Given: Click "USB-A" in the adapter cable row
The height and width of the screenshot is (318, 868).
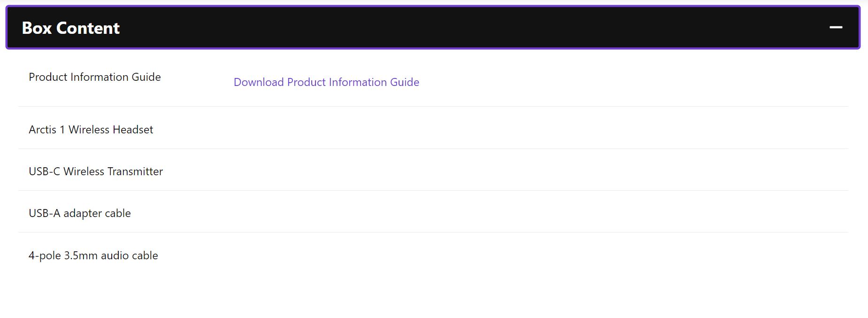Looking at the screenshot, I should click(x=45, y=213).
